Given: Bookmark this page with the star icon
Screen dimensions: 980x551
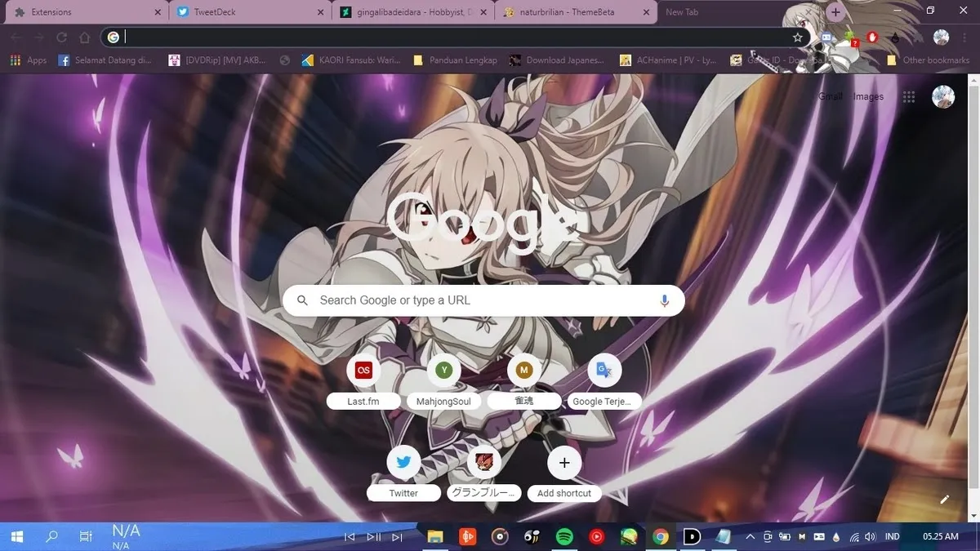Looking at the screenshot, I should 798,38.
